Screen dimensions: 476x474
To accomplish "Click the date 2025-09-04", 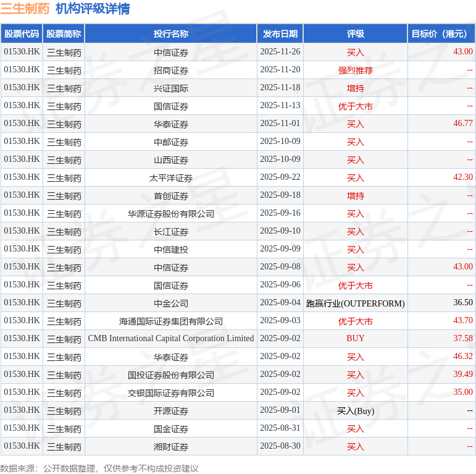I will 280,303.
